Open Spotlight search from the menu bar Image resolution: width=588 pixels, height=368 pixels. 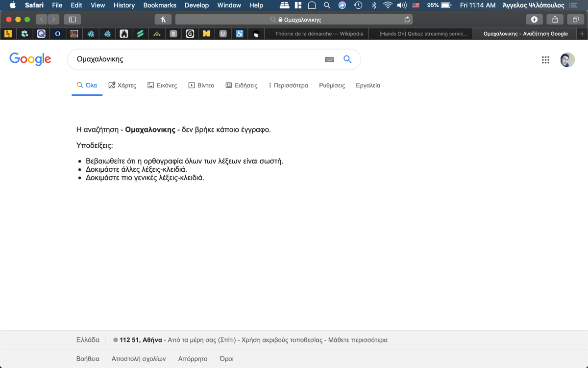[327, 5]
